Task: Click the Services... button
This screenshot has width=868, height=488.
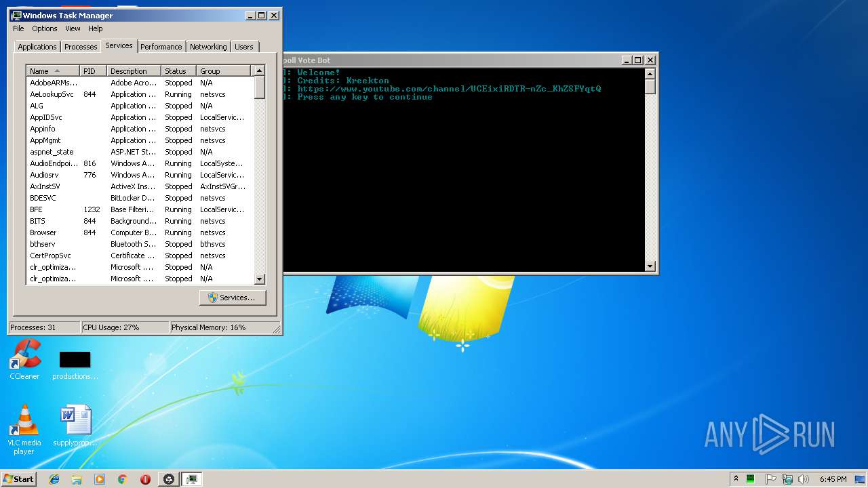Action: (x=233, y=298)
